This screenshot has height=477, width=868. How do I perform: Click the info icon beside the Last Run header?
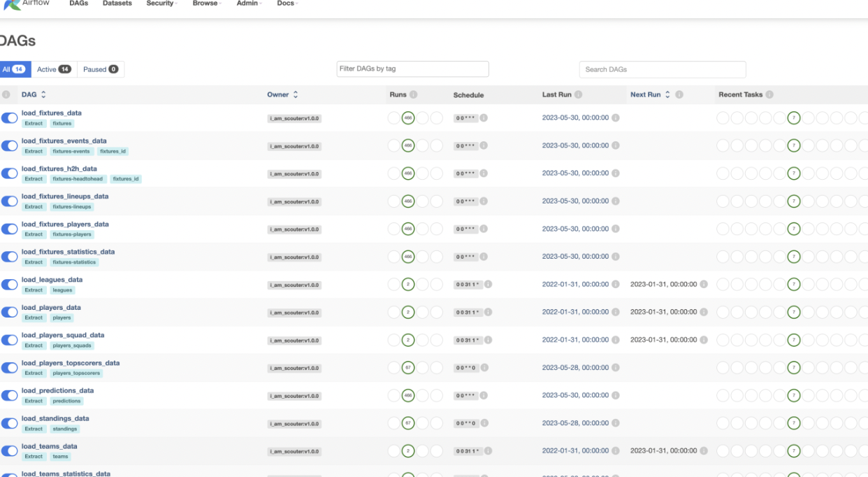click(579, 94)
